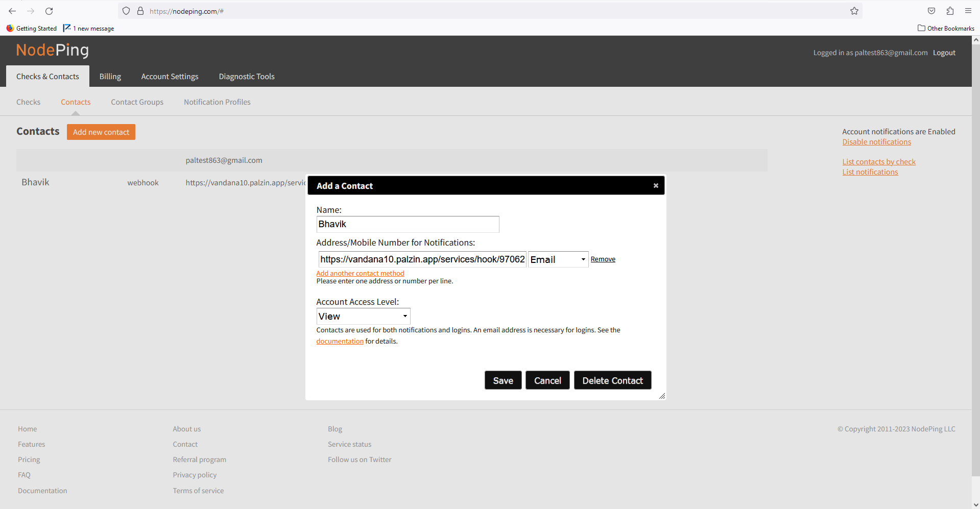Open the List notifications link

[870, 172]
